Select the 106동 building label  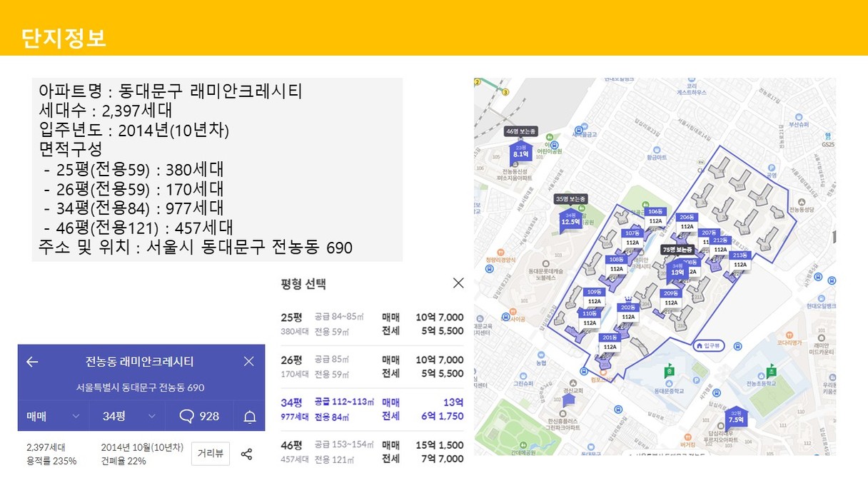tap(655, 216)
